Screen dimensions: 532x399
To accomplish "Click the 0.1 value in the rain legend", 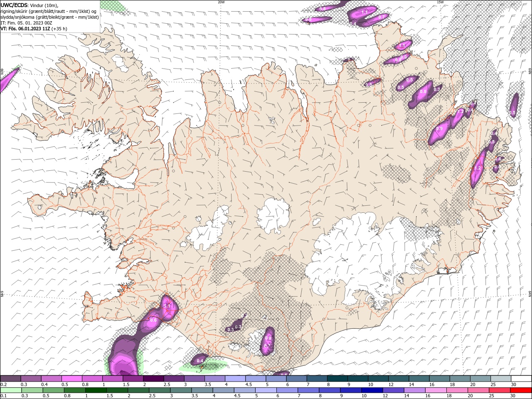I will pyautogui.click(x=3, y=396).
